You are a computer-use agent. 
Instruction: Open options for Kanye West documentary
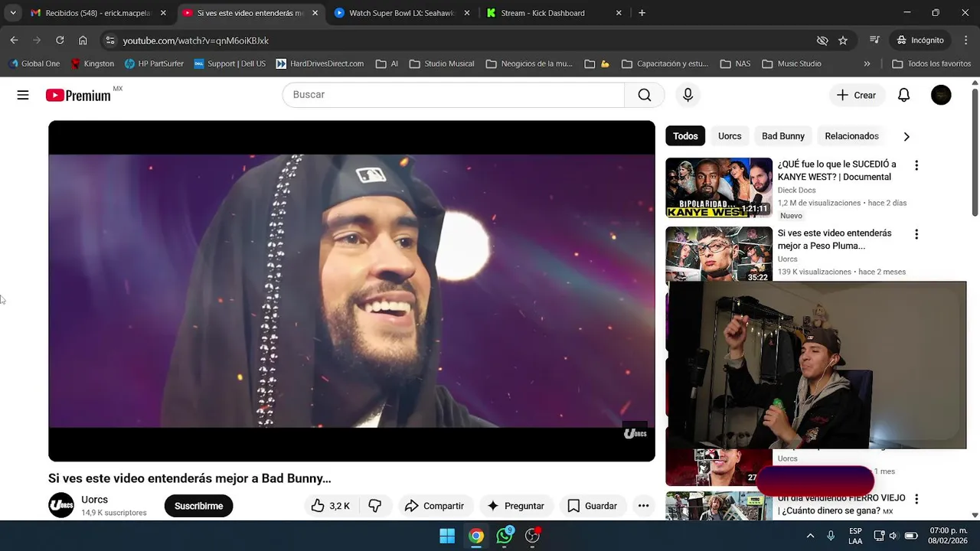click(916, 165)
